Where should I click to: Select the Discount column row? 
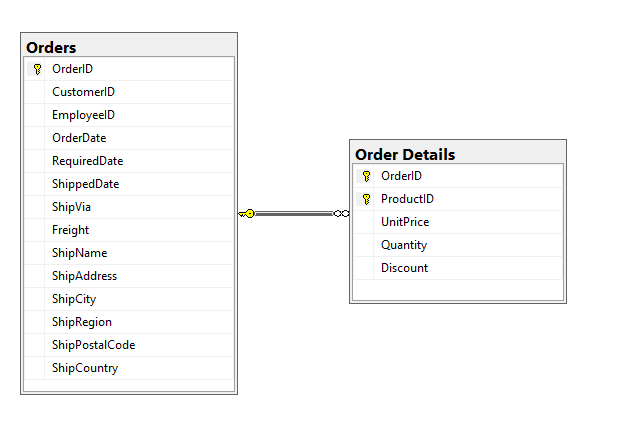(458, 268)
